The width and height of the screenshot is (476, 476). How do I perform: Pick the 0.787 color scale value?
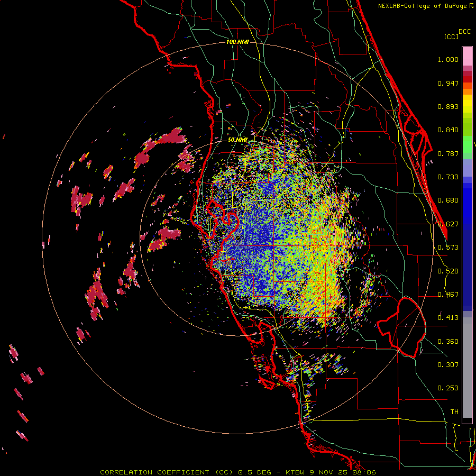click(448, 153)
